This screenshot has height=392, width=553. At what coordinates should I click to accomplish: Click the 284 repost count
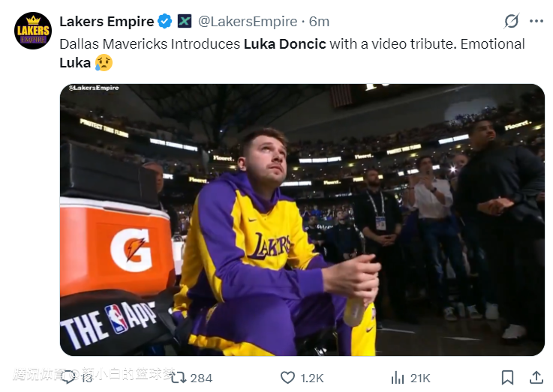tap(202, 378)
